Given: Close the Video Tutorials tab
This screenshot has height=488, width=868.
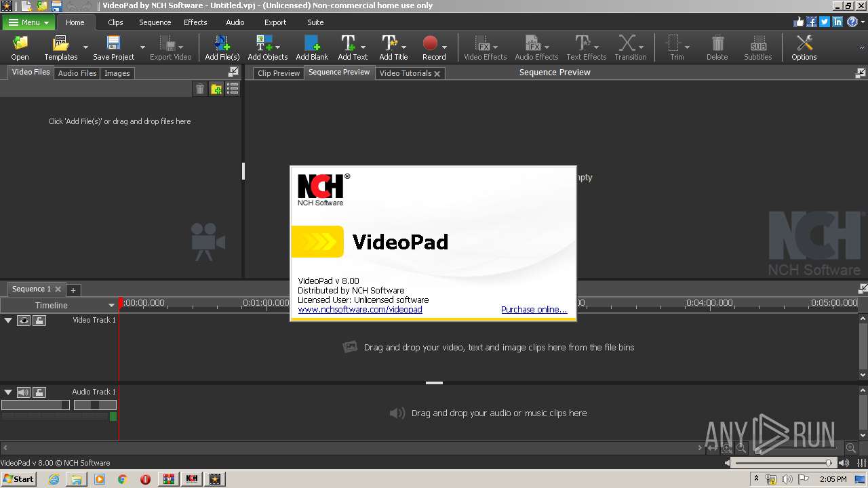Looking at the screenshot, I should click(437, 73).
